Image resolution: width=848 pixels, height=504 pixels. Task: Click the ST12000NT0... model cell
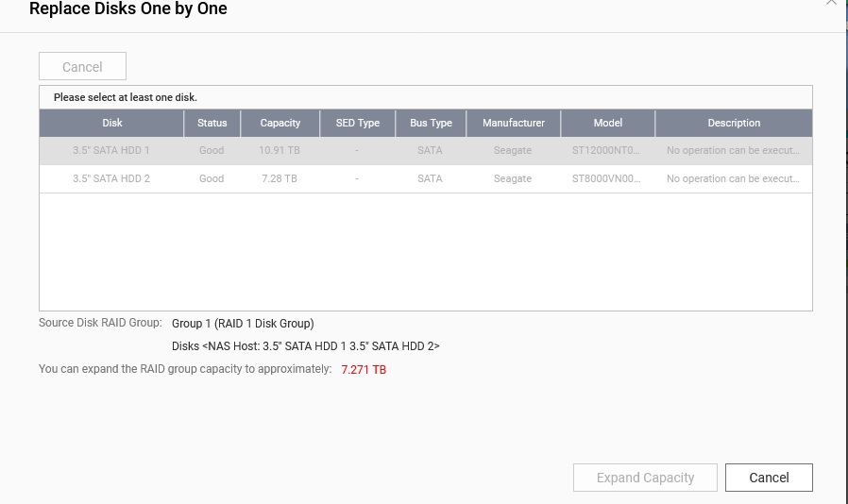pyautogui.click(x=606, y=151)
